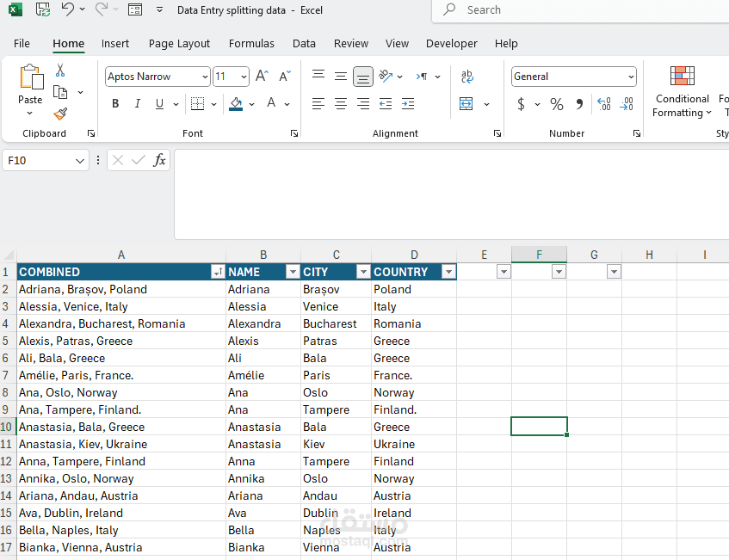Apply Percent Style format

(x=557, y=103)
